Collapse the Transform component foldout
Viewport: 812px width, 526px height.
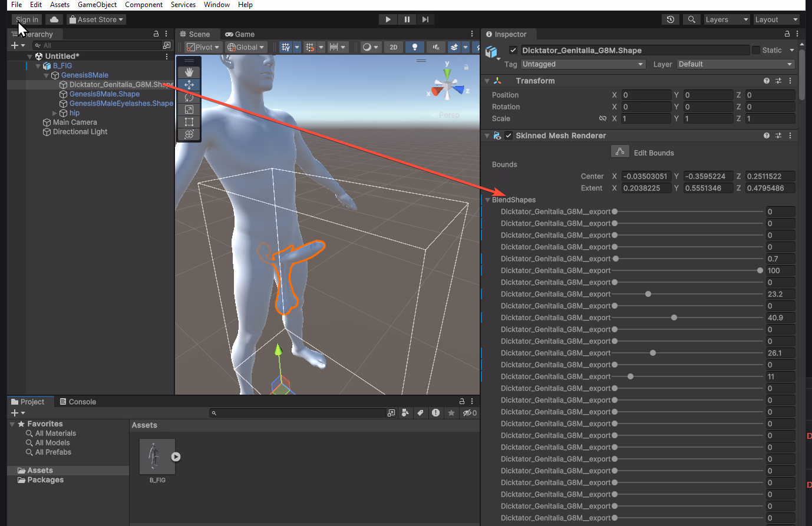(487, 81)
